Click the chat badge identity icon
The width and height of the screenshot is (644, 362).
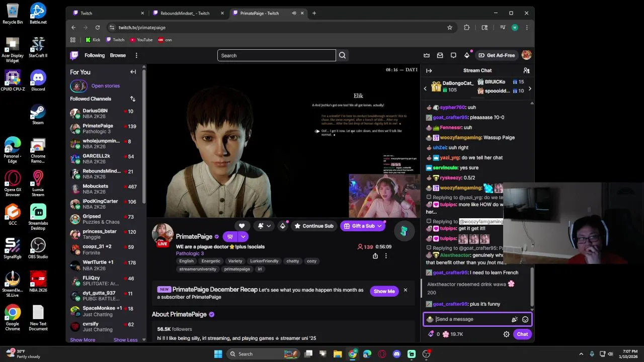(x=430, y=319)
